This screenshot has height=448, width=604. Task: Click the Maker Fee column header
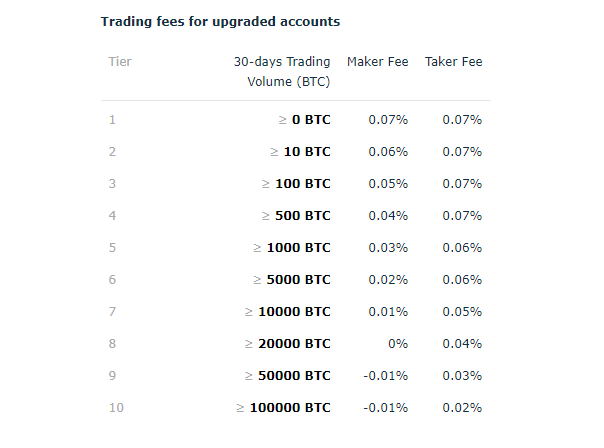[378, 62]
